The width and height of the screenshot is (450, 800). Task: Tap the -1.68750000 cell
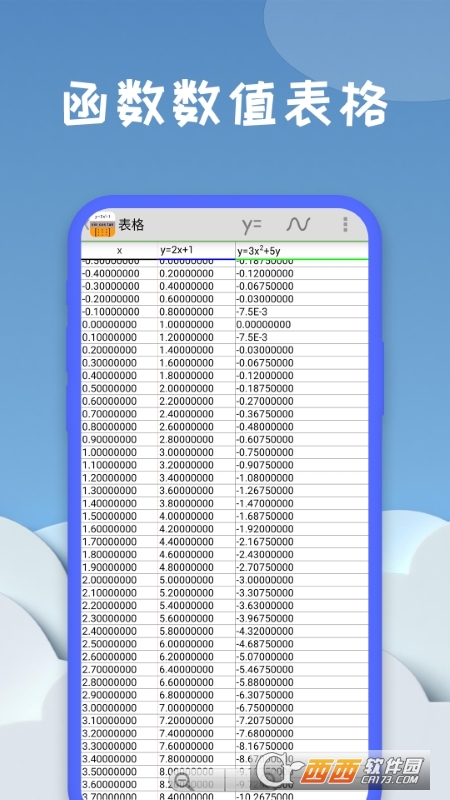[x=302, y=516]
